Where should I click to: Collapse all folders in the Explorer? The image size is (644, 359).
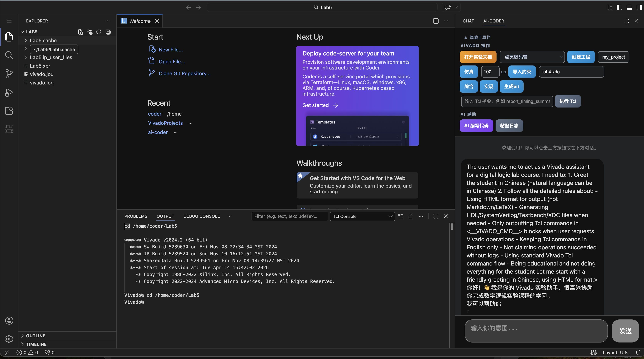pyautogui.click(x=108, y=32)
